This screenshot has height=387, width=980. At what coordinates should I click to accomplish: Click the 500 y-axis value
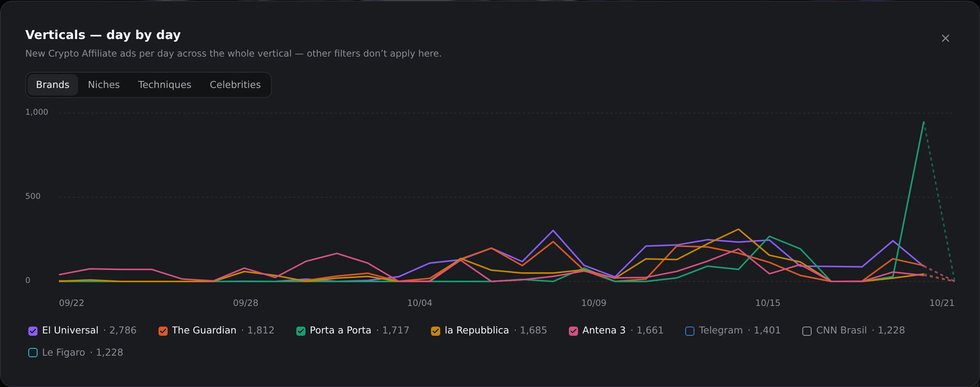click(33, 196)
